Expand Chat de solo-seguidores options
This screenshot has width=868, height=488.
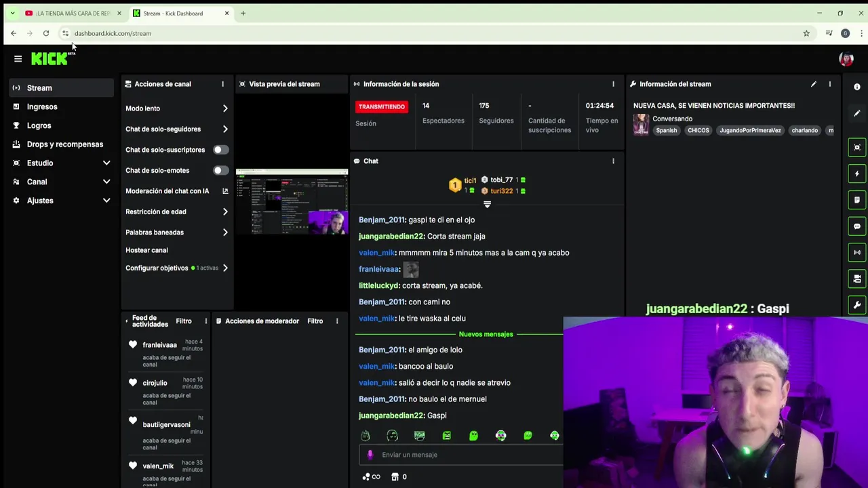tap(225, 129)
